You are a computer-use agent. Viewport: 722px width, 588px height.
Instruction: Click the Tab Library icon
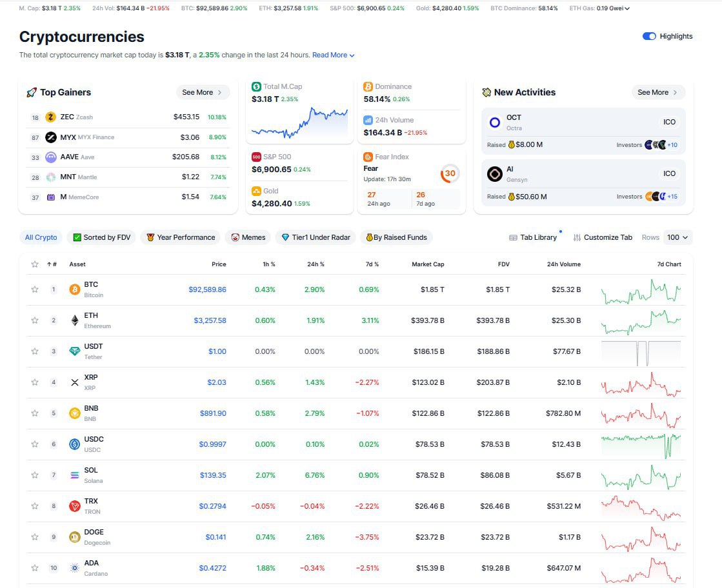(513, 237)
